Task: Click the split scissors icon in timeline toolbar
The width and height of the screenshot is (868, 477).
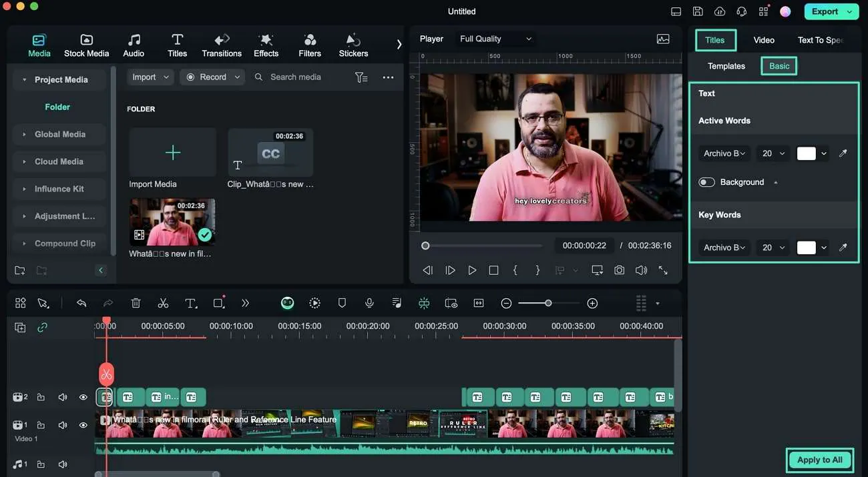Action: [163, 304]
